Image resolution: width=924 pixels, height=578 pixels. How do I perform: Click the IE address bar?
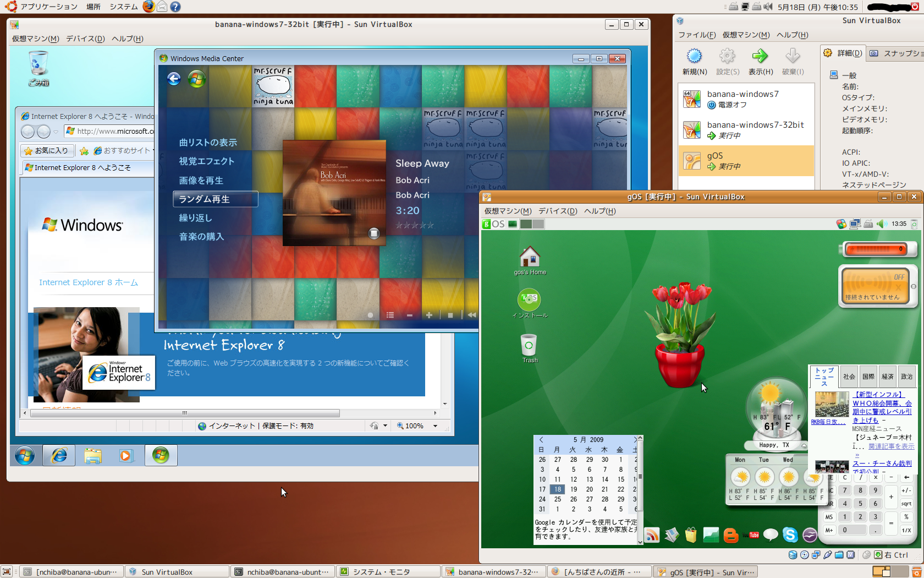110,131
